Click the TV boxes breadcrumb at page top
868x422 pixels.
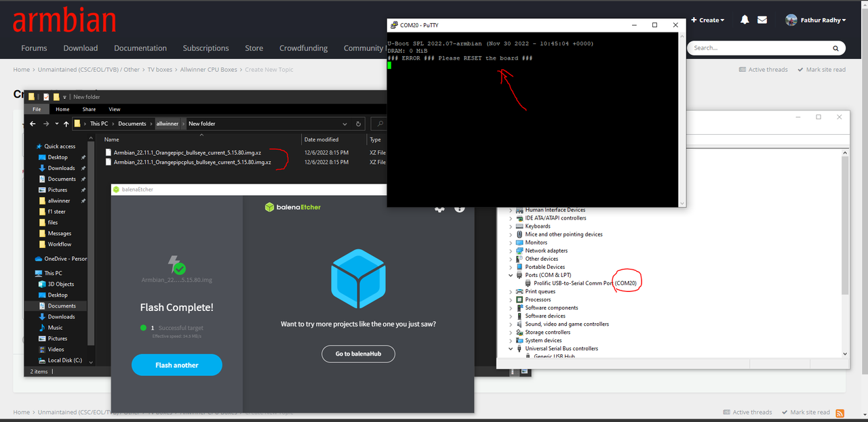[159, 70]
